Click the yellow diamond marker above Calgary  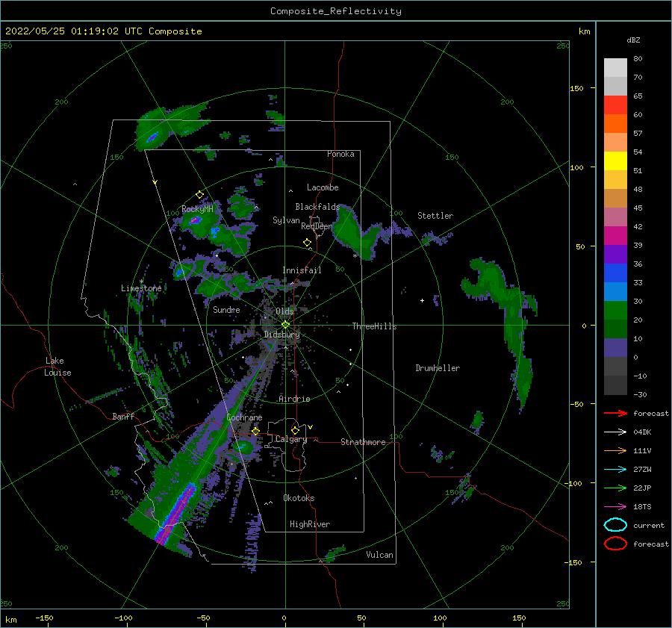click(295, 430)
